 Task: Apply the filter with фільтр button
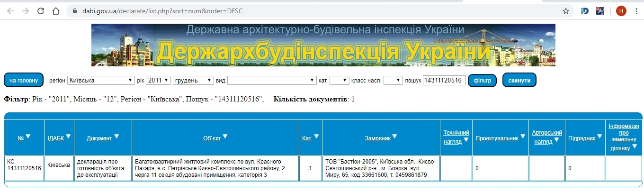point(482,80)
